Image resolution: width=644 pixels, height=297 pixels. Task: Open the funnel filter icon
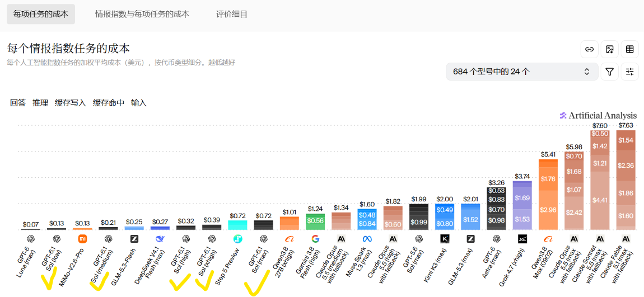[609, 72]
